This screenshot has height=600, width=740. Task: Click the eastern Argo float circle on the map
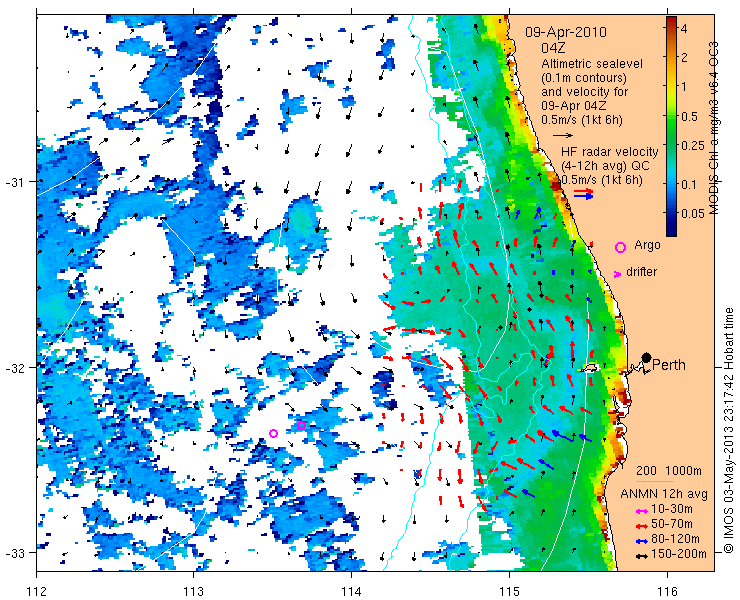pyautogui.click(x=302, y=425)
